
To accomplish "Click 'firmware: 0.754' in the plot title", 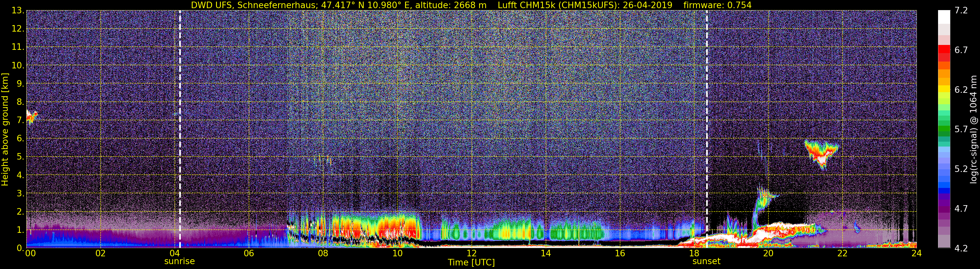I will [718, 5].
